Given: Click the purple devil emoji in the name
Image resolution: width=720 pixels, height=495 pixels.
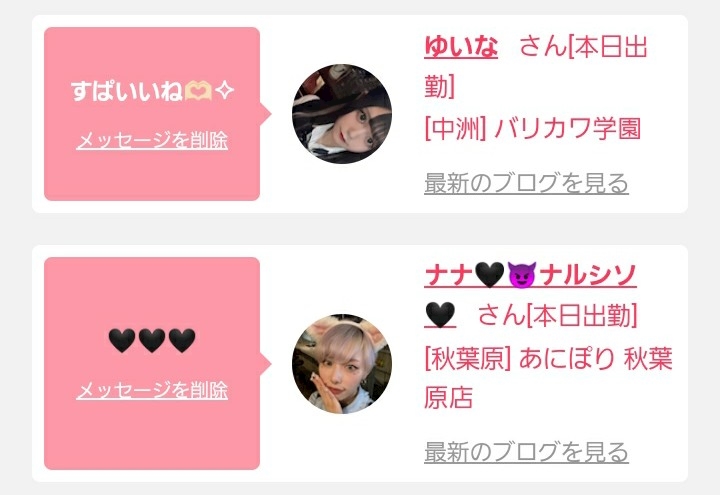Looking at the screenshot, I should click(x=522, y=275).
